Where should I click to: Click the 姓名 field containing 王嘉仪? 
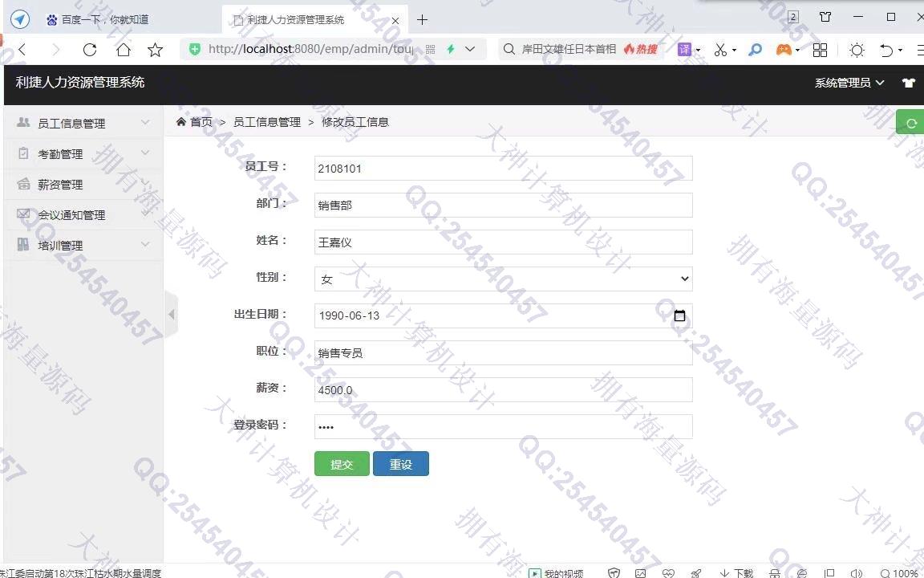503,242
